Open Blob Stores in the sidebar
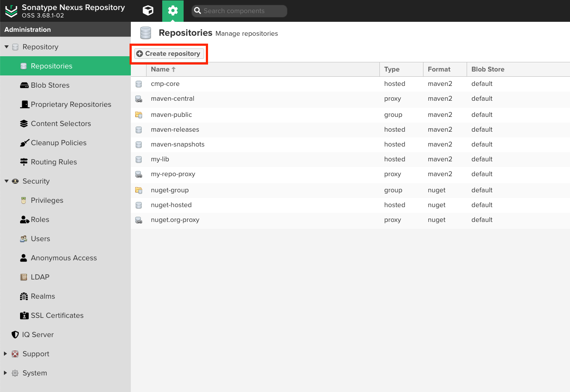The image size is (570, 392). click(65, 85)
